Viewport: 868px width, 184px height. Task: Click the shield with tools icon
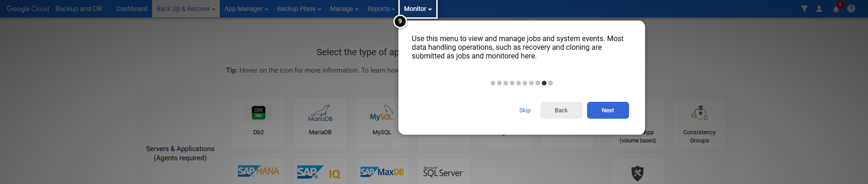[637, 173]
